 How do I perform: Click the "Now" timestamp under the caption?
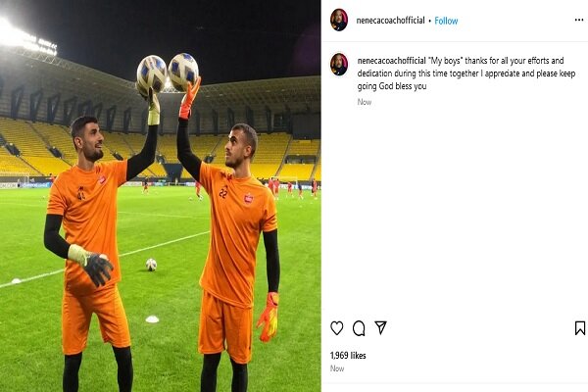tap(365, 102)
